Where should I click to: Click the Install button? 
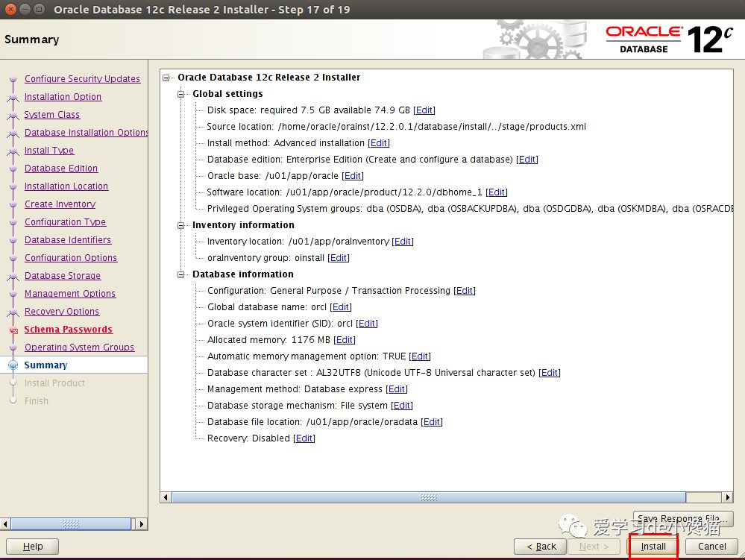(653, 547)
